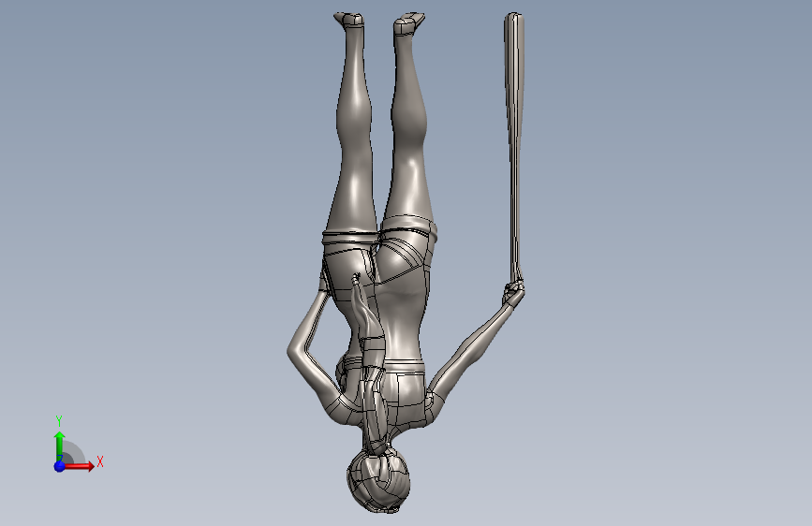
Task: Click the green Y axis arrow on the triad
Action: click(x=60, y=446)
